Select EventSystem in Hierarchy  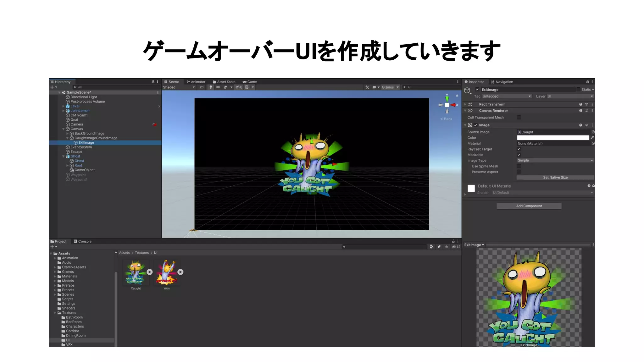(x=81, y=147)
